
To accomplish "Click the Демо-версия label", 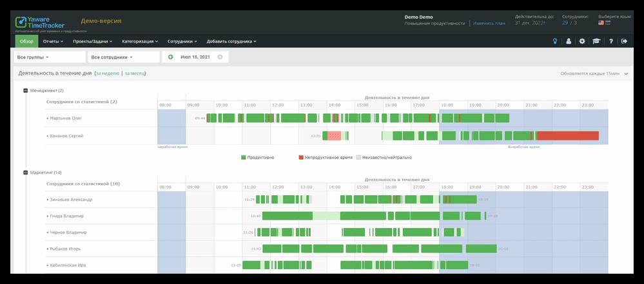I will click(101, 21).
